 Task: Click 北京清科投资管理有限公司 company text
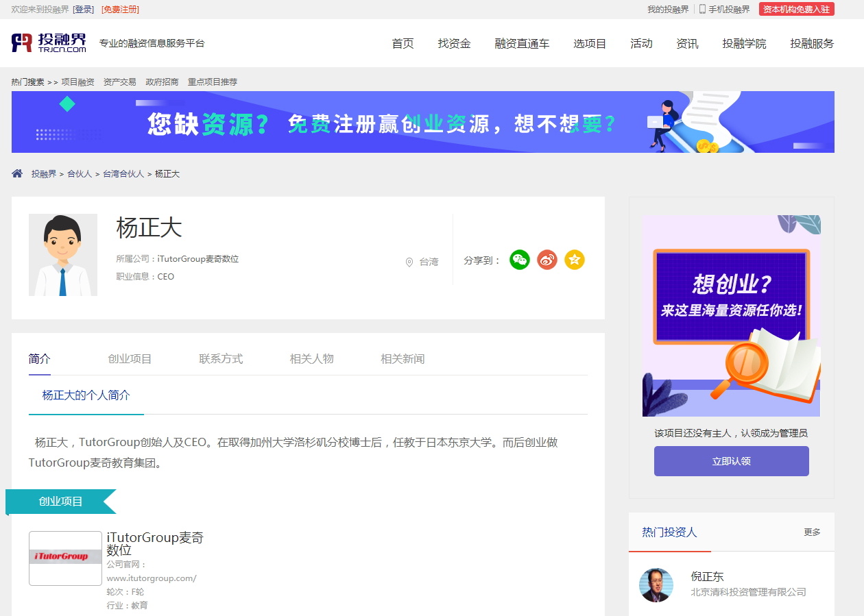[748, 592]
